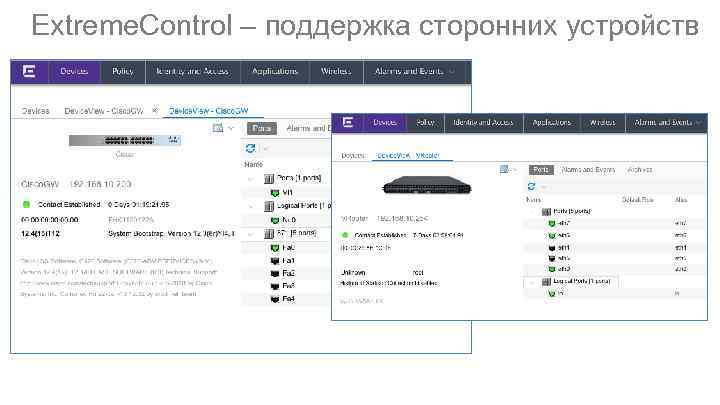Viewport: 720px width, 405px height.
Task: Open Policy menu in VRouter window
Action: 425,122
